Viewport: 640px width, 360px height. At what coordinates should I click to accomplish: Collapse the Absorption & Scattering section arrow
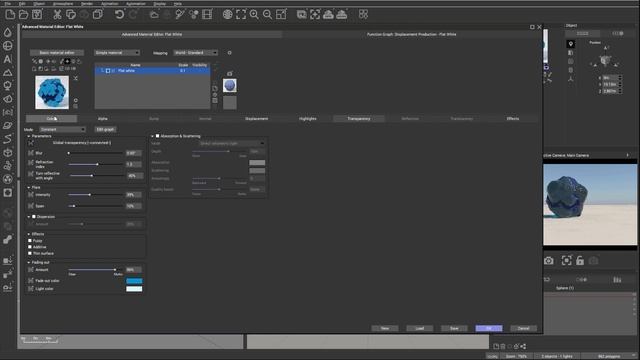pos(153,136)
